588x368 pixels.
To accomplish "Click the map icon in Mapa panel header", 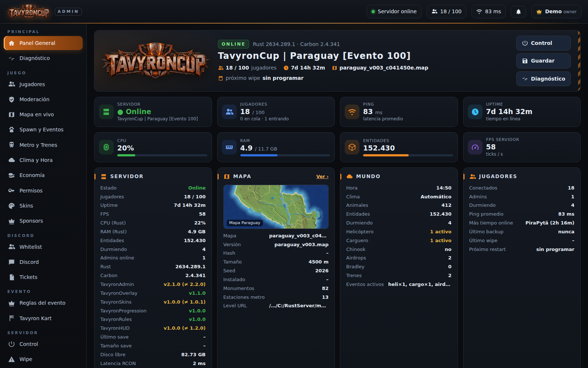I will [227, 177].
